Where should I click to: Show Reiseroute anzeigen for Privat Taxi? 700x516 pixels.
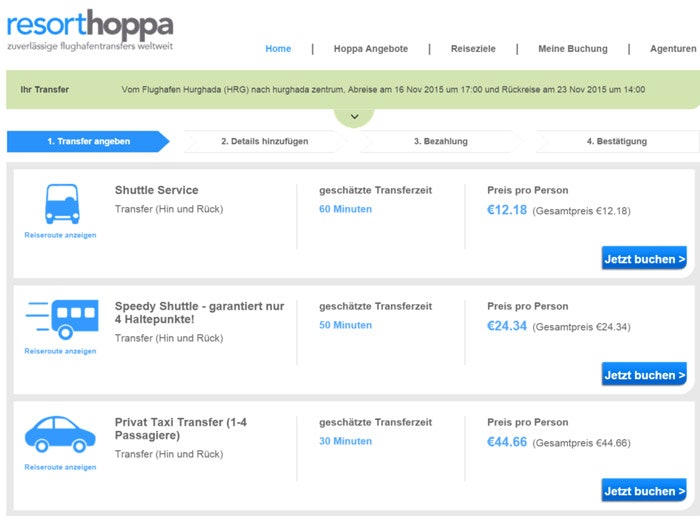pyautogui.click(x=60, y=467)
